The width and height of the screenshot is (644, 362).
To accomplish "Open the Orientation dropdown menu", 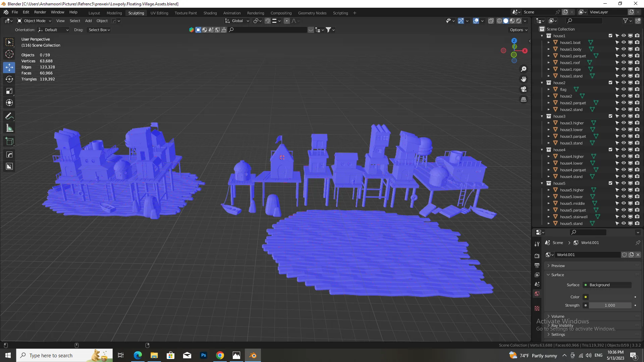I will 53,29.
